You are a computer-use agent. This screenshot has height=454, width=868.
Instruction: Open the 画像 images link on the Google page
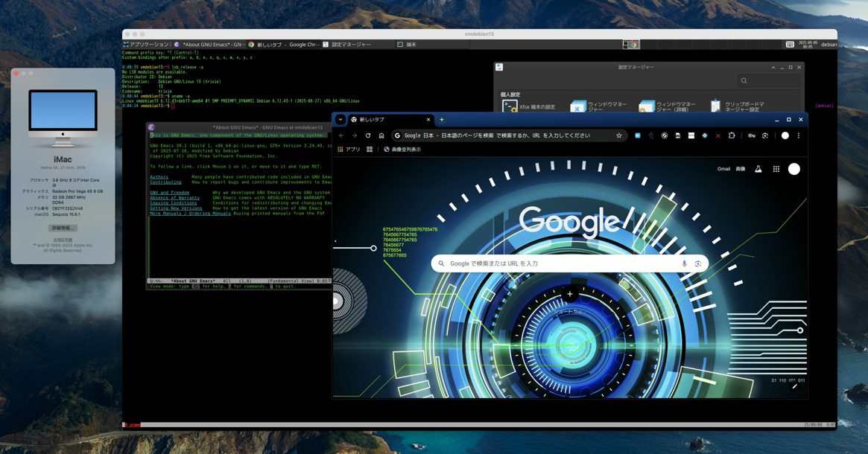point(741,169)
